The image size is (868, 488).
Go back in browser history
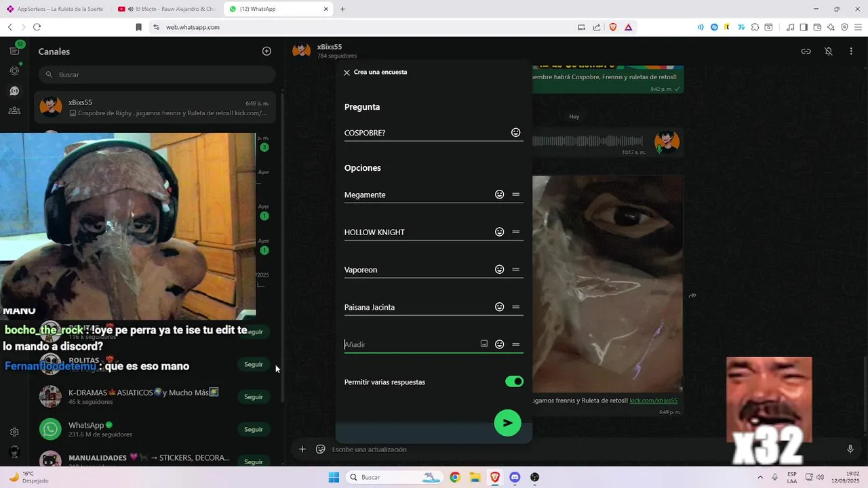point(9,27)
